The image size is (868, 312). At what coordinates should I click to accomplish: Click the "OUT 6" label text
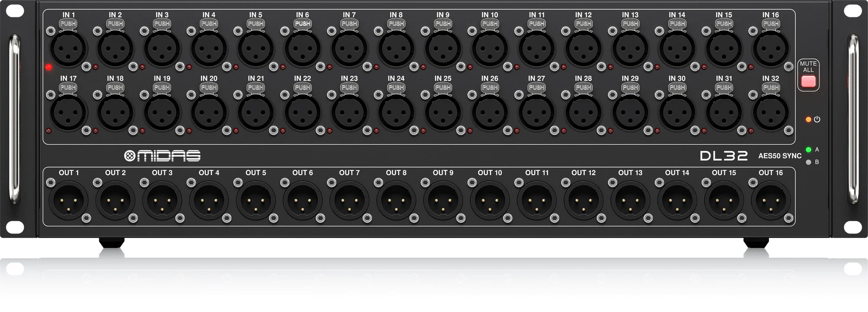click(x=302, y=172)
